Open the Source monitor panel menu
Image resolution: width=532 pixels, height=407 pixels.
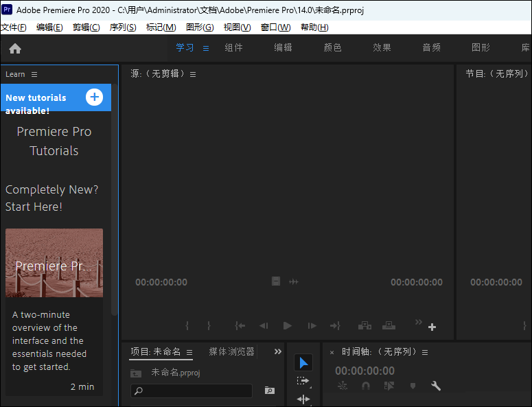193,74
